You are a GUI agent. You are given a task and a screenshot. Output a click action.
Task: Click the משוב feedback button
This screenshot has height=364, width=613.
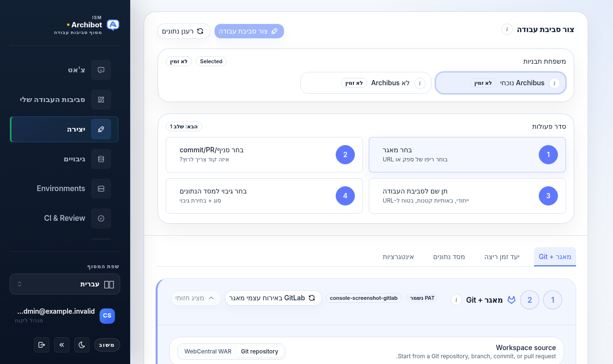(106, 345)
